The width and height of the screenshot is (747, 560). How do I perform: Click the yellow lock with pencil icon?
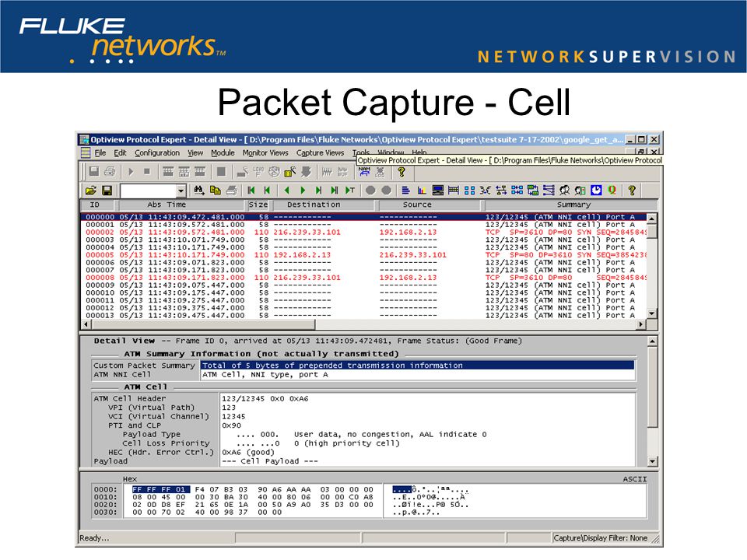(x=289, y=171)
